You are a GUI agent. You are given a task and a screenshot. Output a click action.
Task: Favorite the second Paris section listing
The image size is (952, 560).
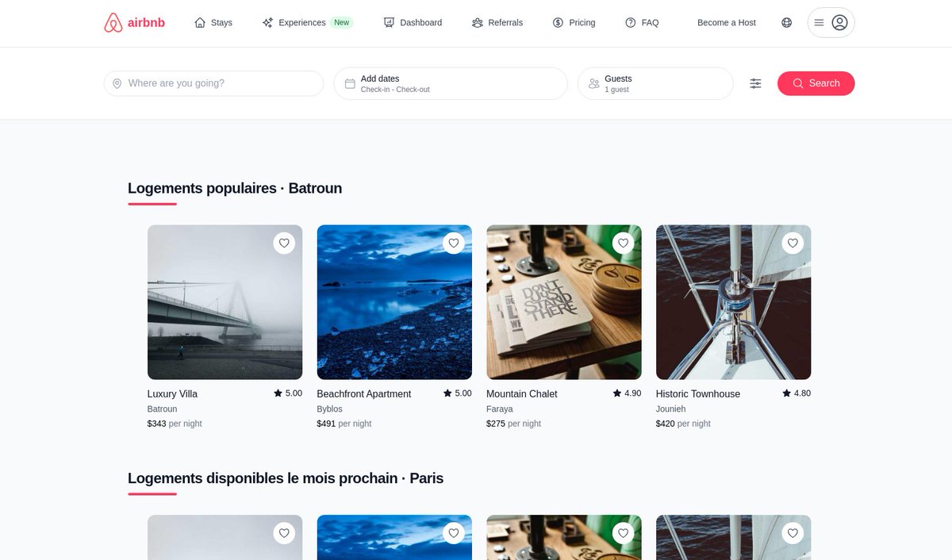tap(454, 534)
